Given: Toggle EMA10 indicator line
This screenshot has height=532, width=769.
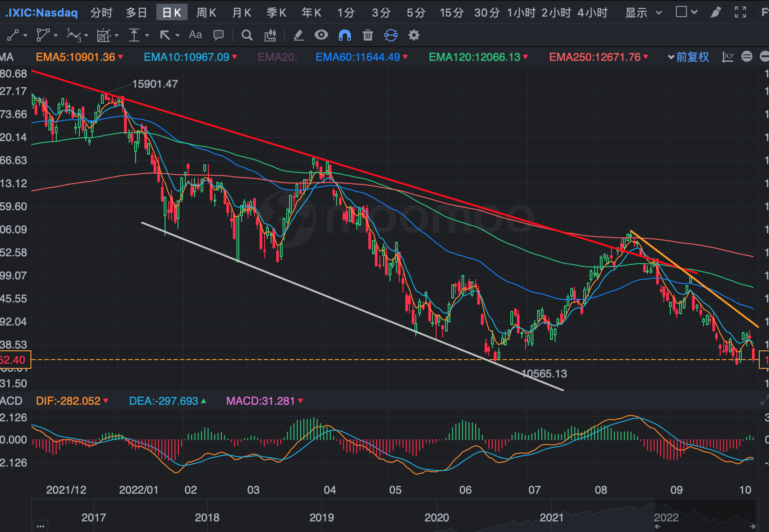Looking at the screenshot, I should [190, 57].
